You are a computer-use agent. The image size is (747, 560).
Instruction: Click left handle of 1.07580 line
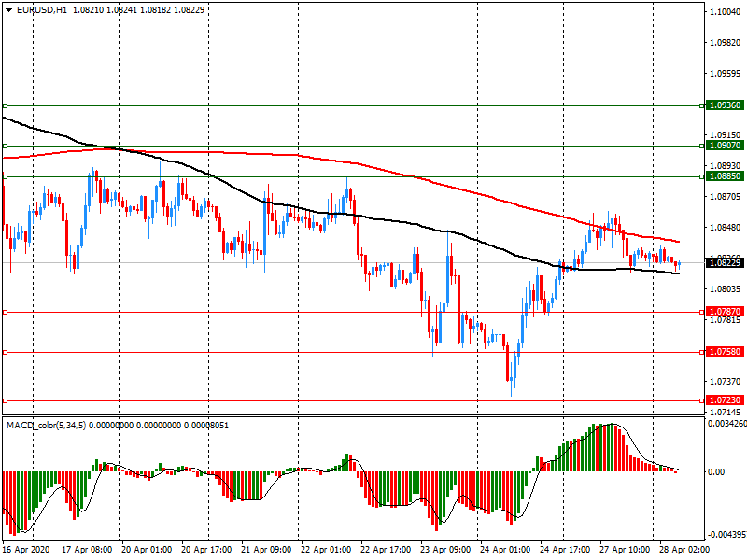(6, 353)
